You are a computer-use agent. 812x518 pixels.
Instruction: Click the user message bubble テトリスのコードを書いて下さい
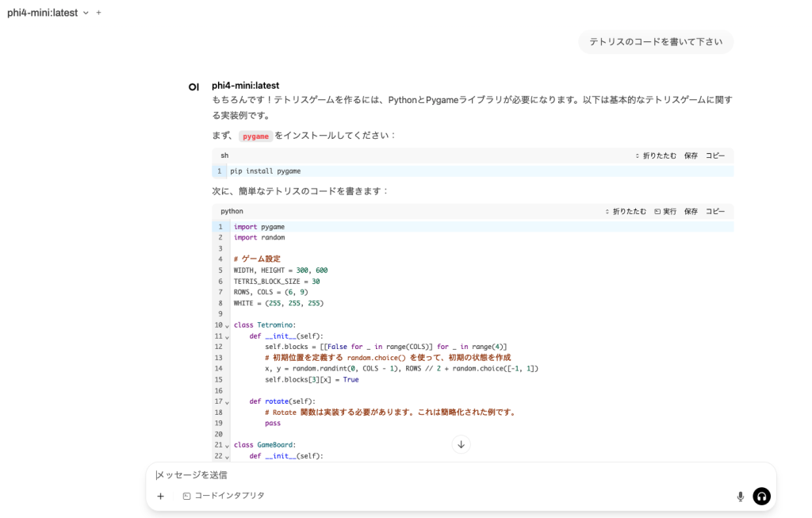(656, 42)
